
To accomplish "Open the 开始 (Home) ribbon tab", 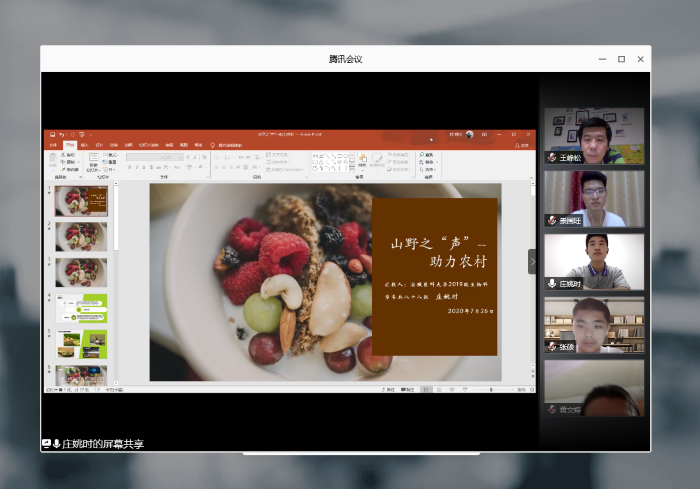I will pyautogui.click(x=70, y=145).
